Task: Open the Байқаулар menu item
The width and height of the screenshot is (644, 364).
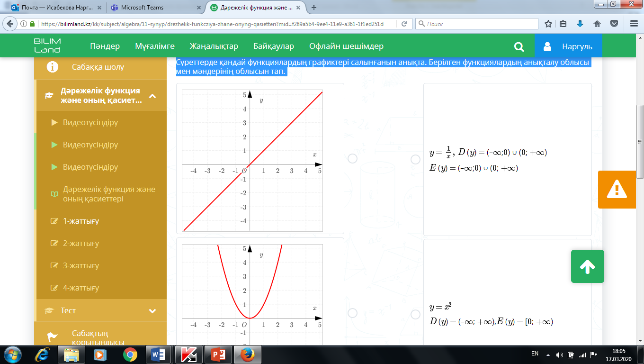Action: click(274, 46)
